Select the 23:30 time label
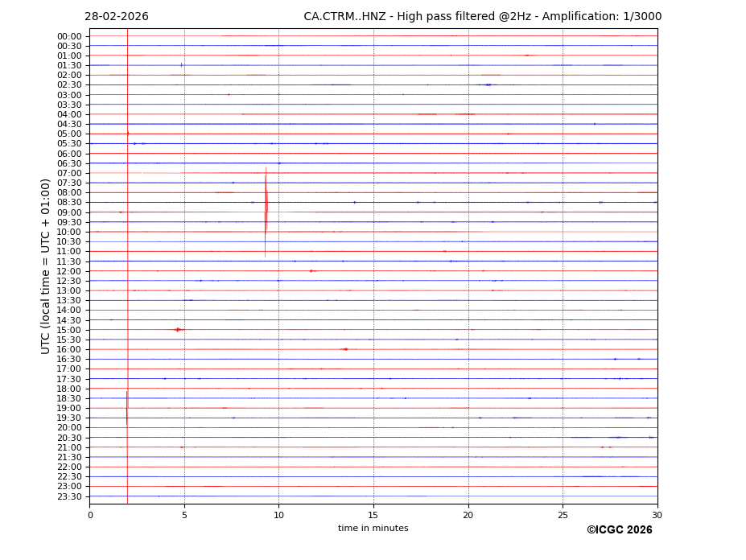Screen dimensions: 746x560 pyautogui.click(x=69, y=496)
